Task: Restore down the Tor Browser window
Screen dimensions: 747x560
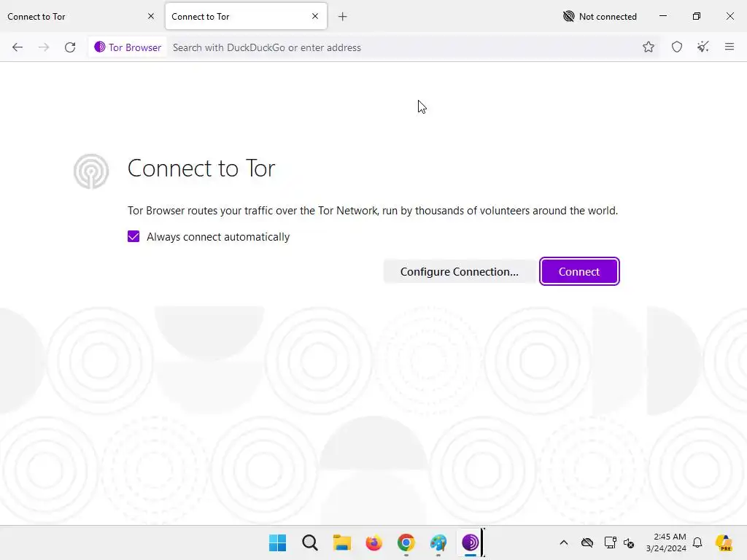Action: coord(697,16)
